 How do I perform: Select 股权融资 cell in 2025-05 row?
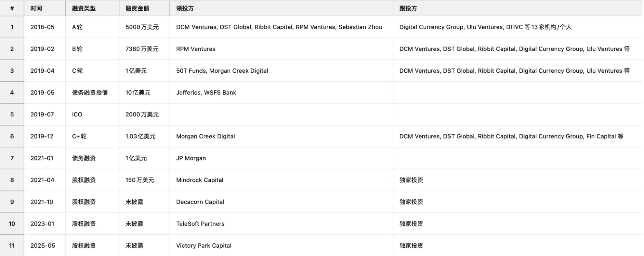(92, 245)
